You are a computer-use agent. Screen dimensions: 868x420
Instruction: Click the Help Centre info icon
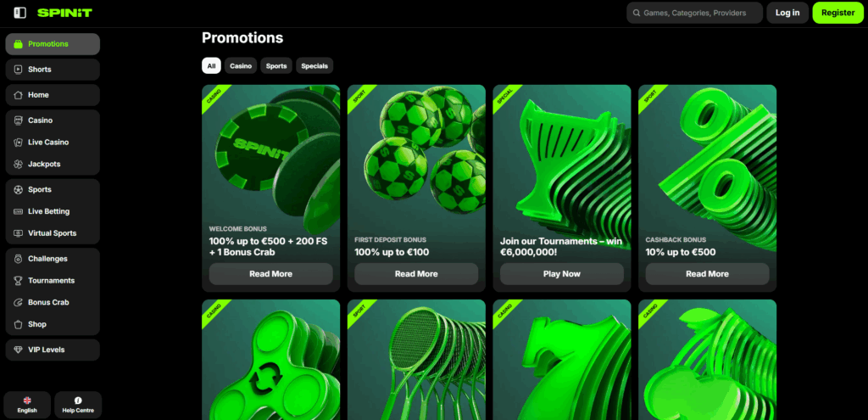[x=78, y=400]
